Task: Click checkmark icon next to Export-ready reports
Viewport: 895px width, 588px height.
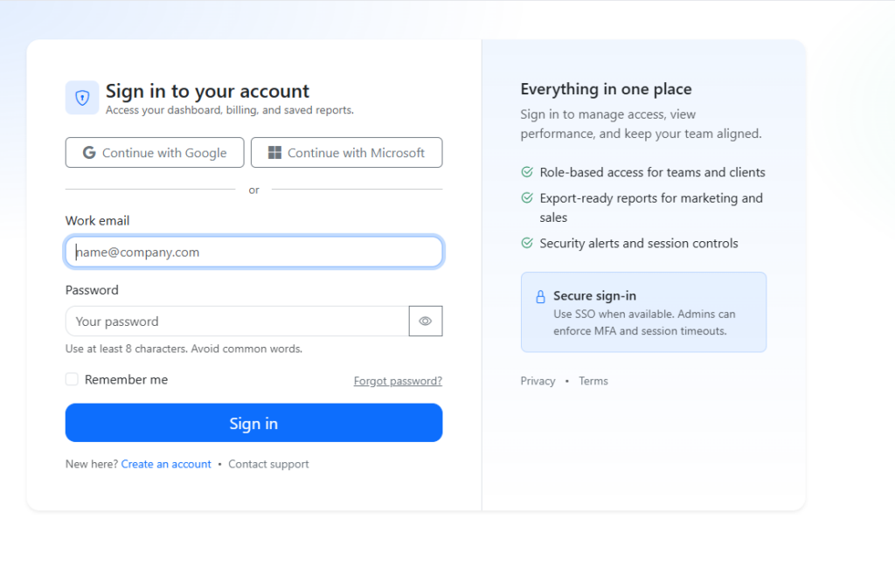Action: coord(527,198)
